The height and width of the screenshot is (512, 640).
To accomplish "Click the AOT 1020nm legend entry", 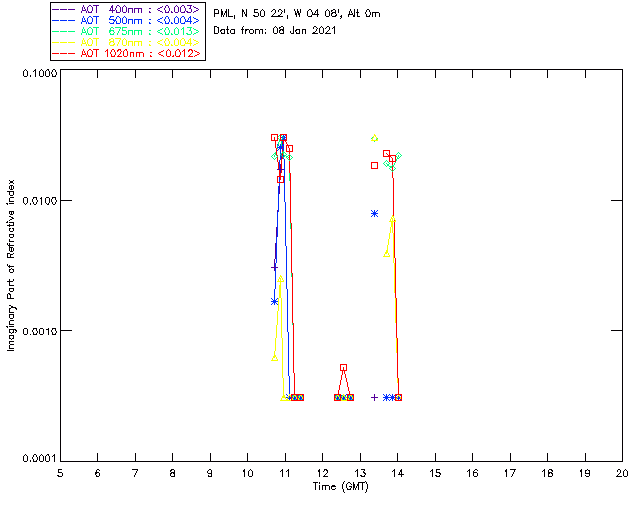I will pyautogui.click(x=128, y=53).
